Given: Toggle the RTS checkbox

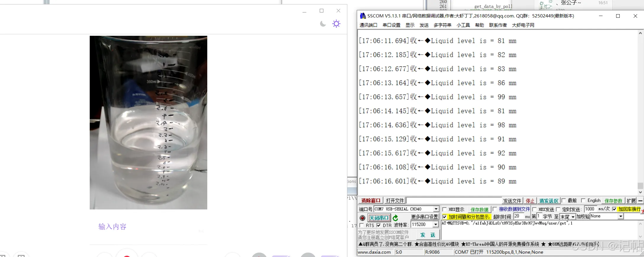Looking at the screenshot, I should click(362, 225).
